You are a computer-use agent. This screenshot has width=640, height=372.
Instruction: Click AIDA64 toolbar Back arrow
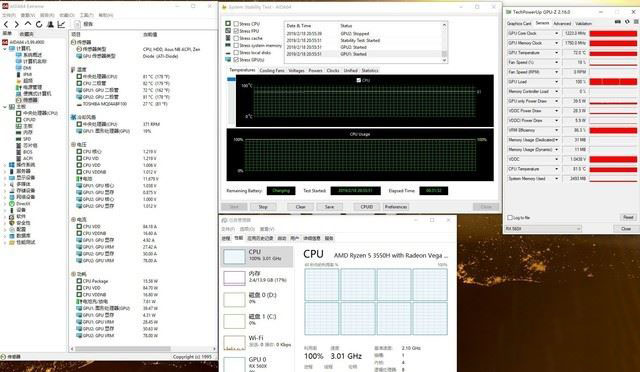tap(6, 25)
